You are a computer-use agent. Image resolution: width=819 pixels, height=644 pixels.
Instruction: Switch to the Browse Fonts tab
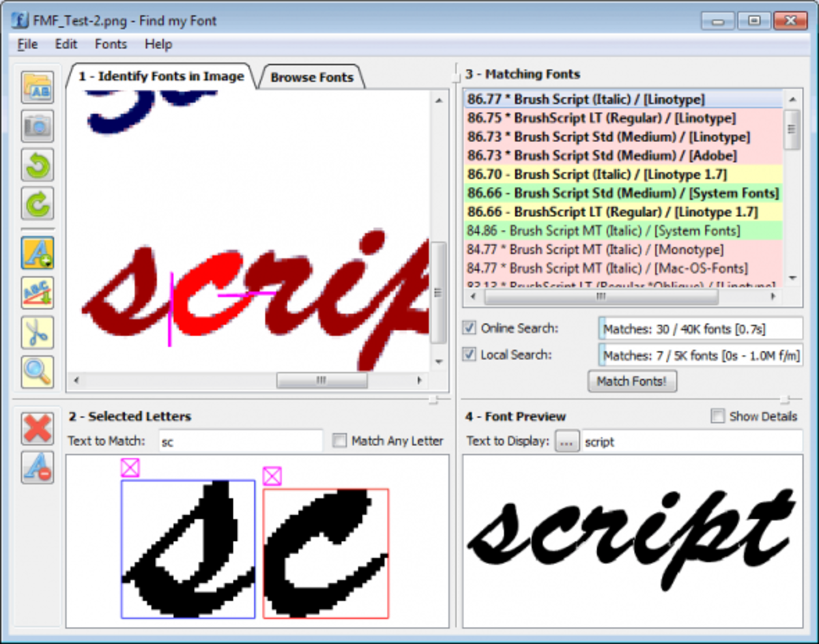(312, 77)
